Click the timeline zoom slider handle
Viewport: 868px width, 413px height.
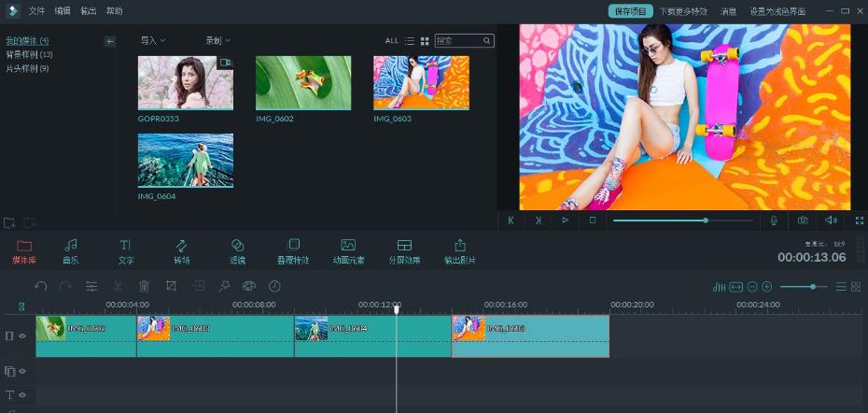click(x=812, y=287)
